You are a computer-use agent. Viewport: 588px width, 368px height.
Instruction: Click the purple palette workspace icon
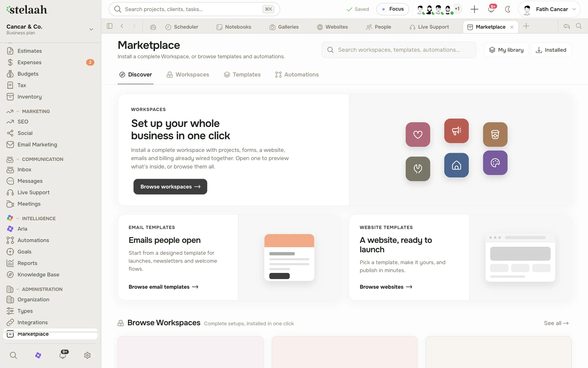(x=495, y=163)
